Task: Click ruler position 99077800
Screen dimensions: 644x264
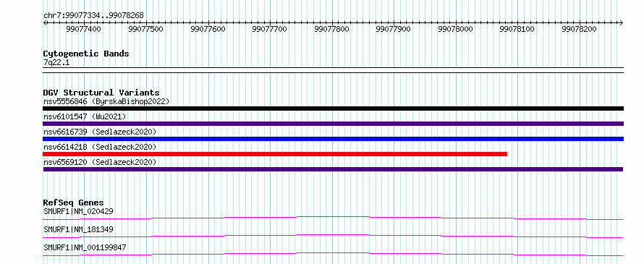Action: point(331,29)
